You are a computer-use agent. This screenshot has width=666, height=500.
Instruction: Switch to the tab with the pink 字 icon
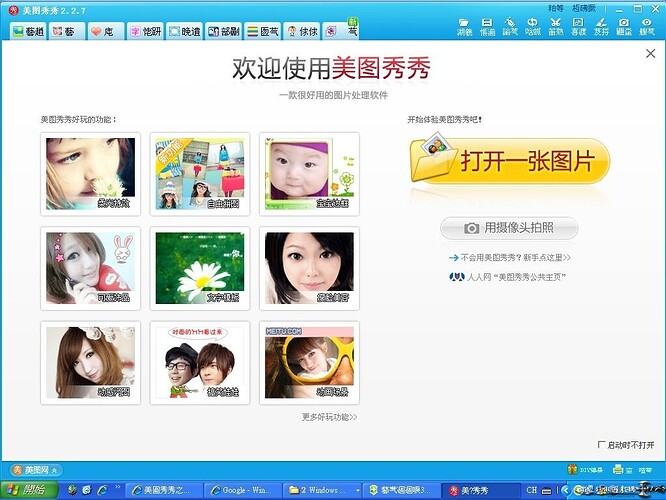(x=145, y=31)
